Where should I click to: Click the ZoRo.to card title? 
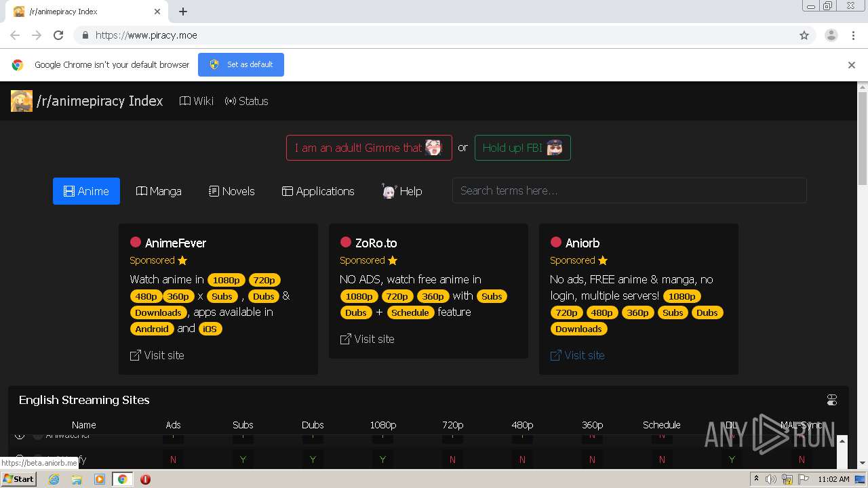(x=376, y=243)
